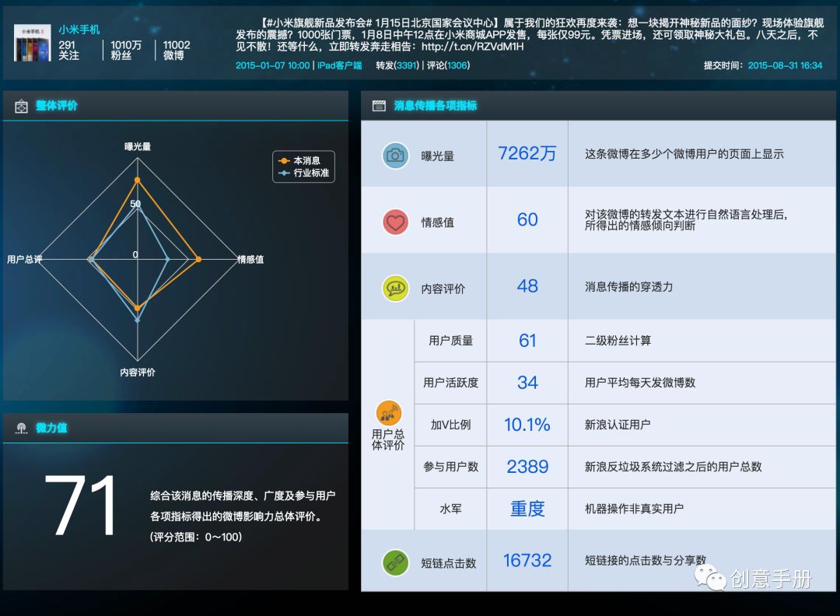The height and width of the screenshot is (616, 840).
Task: Click the iPad客户端 source link
Action: (x=339, y=65)
